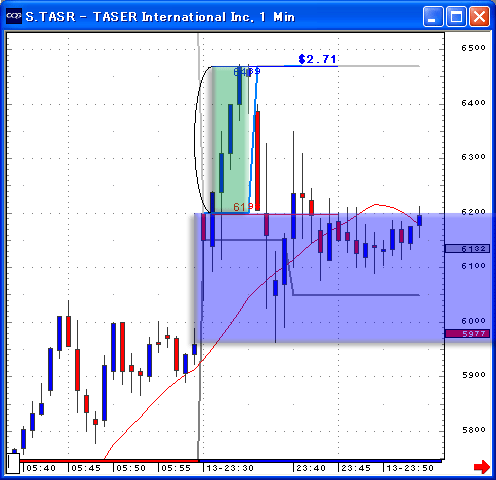Maximize the TASER chart window
Viewport: 496px width, 480px height.
click(x=456, y=16)
